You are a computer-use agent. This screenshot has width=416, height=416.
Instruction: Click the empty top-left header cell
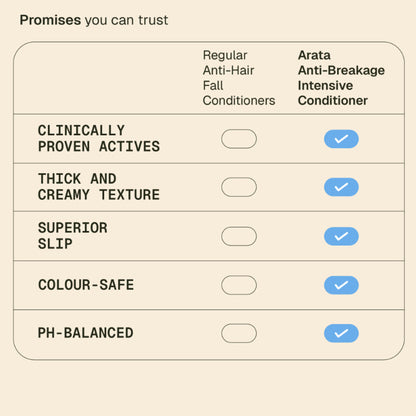click(x=105, y=78)
